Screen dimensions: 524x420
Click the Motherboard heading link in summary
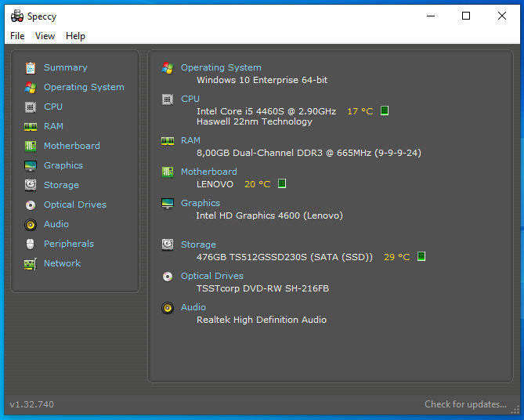click(x=209, y=172)
